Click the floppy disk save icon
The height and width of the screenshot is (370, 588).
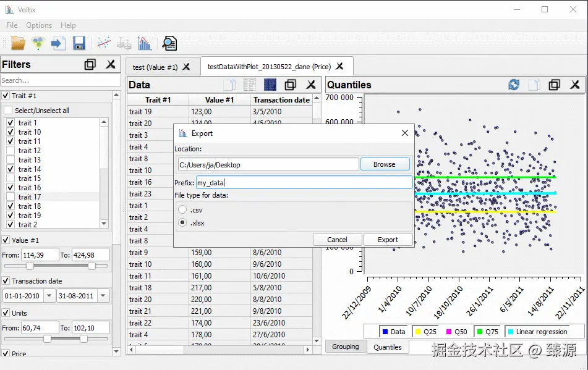79,43
